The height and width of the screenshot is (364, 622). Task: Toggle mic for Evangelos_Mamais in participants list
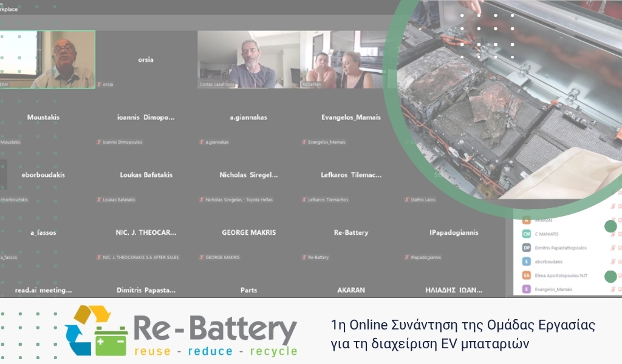pos(613,290)
